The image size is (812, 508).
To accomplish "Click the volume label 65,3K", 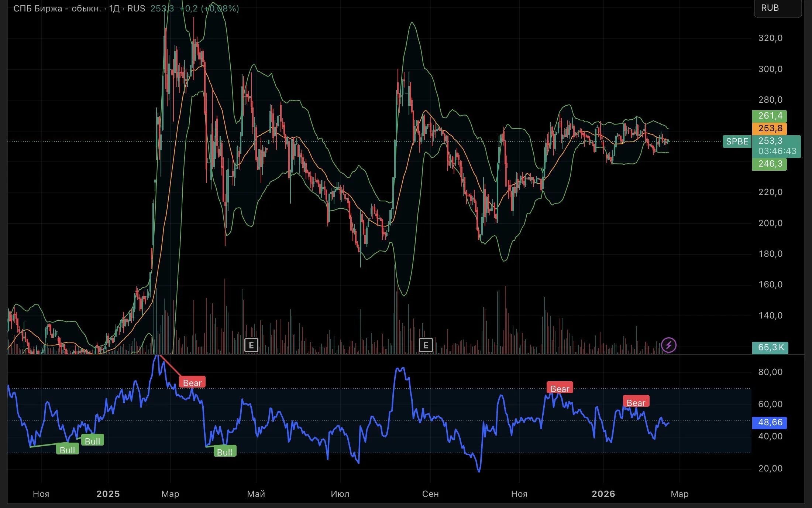I will pos(770,348).
